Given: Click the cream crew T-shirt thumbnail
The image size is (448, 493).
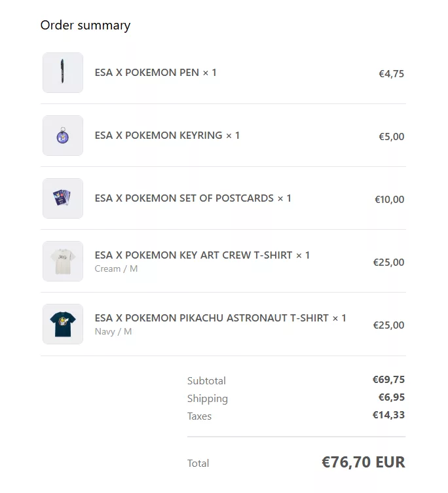Looking at the screenshot, I should click(x=63, y=261).
